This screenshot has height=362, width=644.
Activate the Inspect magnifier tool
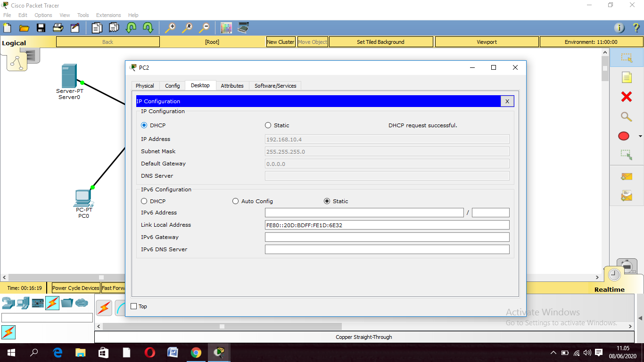(x=626, y=116)
